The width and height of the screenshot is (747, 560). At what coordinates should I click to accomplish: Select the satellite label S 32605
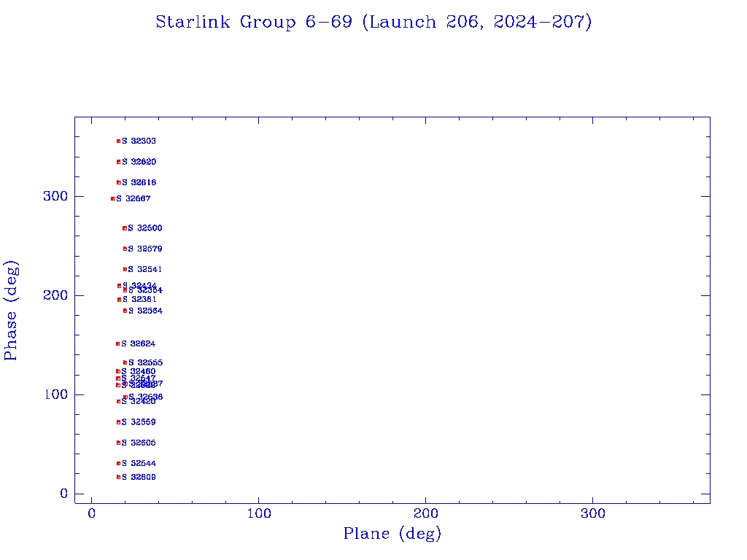point(138,443)
